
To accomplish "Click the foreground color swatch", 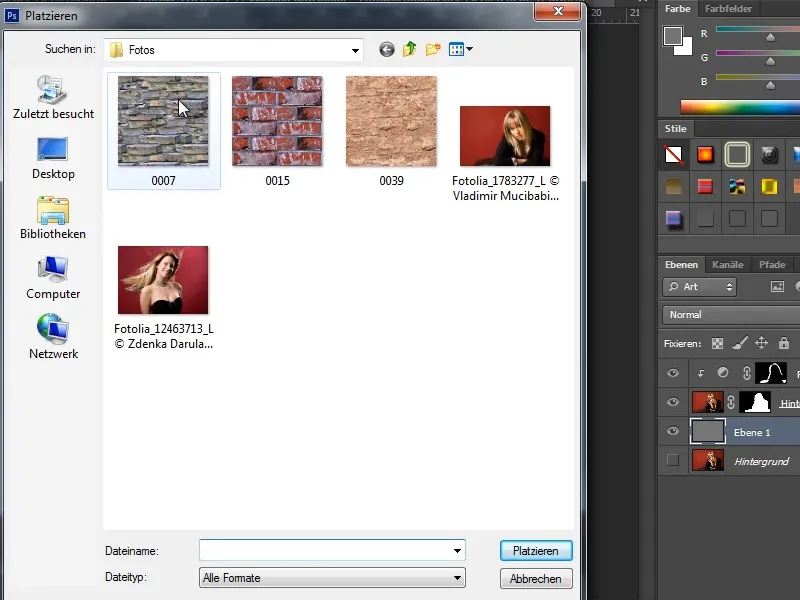I will click(x=673, y=36).
